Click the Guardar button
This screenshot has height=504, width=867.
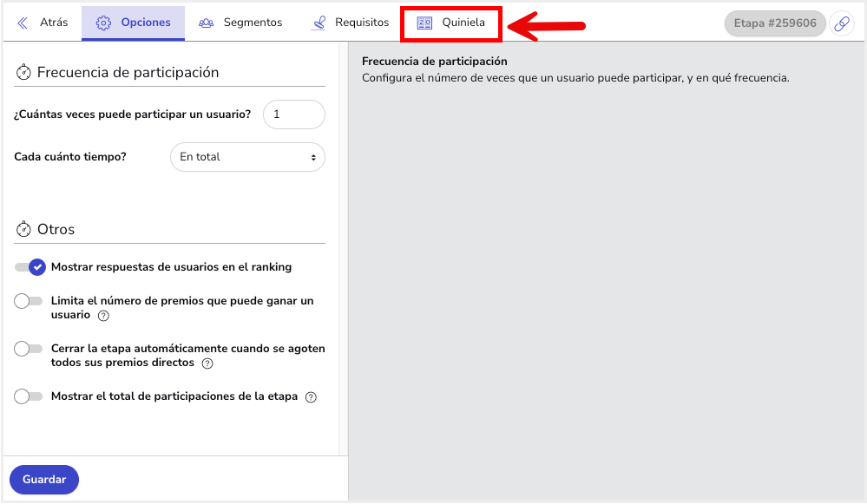pos(44,480)
